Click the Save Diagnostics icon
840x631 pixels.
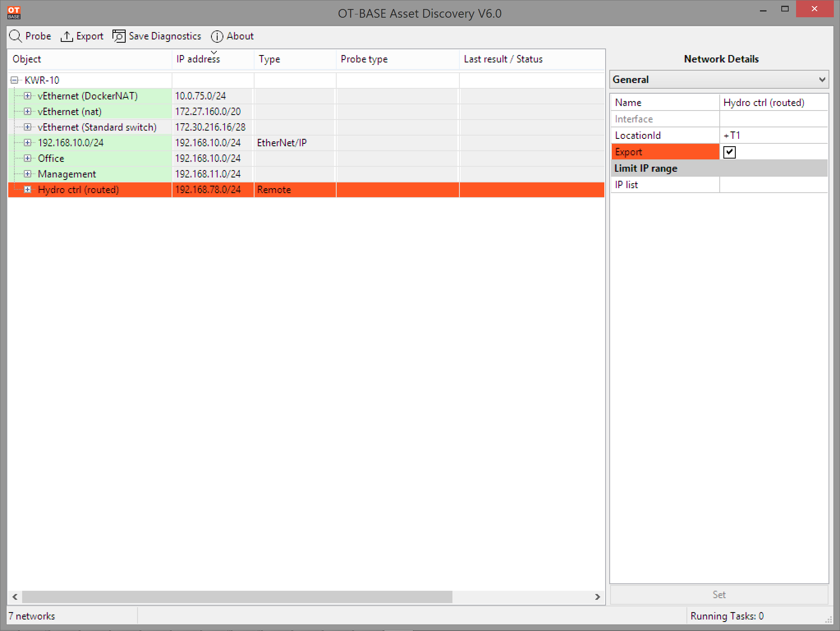pos(119,36)
